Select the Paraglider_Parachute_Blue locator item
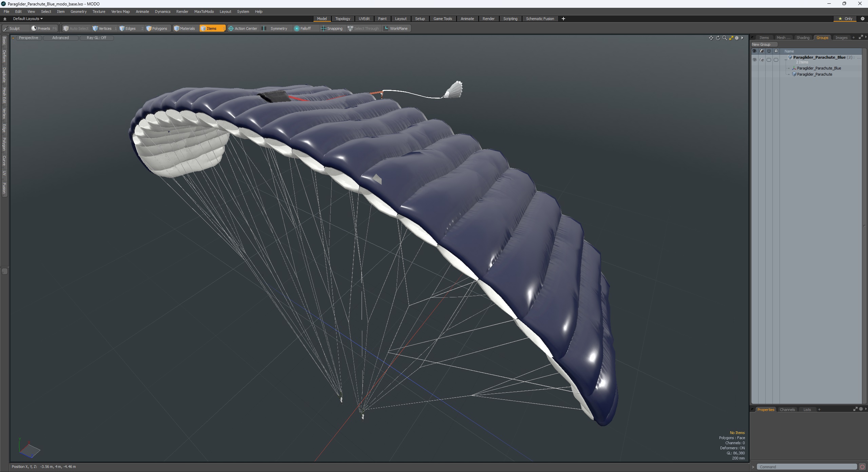The width and height of the screenshot is (868, 472). (819, 68)
